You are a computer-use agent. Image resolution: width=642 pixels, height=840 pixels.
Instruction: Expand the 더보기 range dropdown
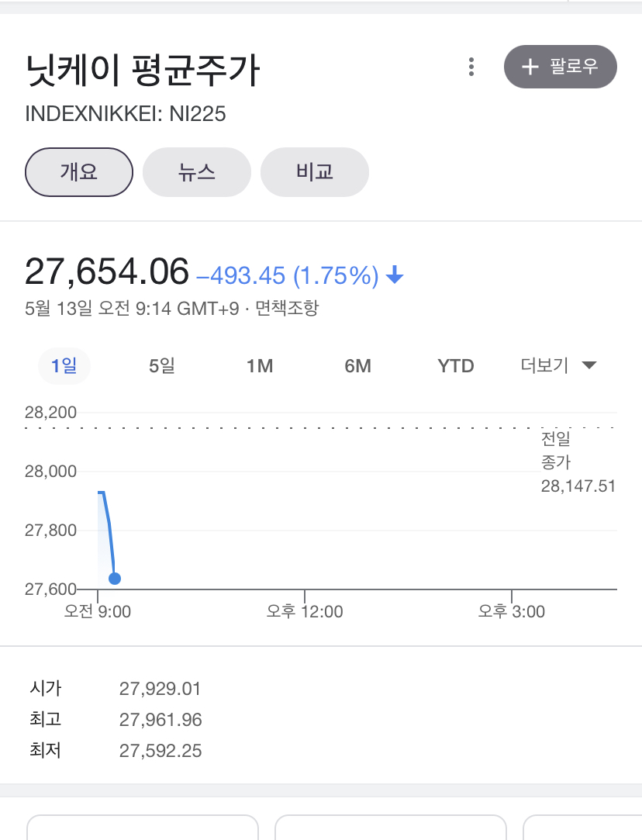[x=558, y=366]
